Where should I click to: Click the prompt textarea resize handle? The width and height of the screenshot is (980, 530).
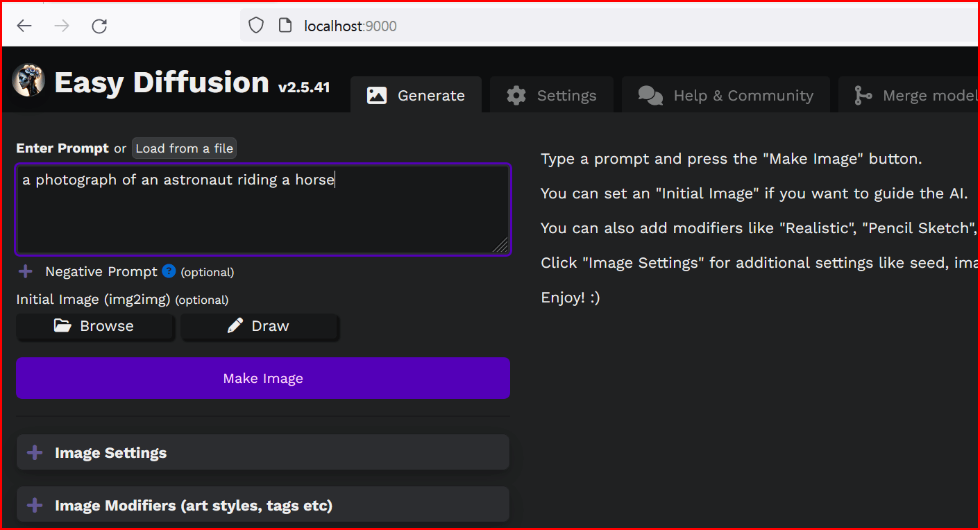500,244
